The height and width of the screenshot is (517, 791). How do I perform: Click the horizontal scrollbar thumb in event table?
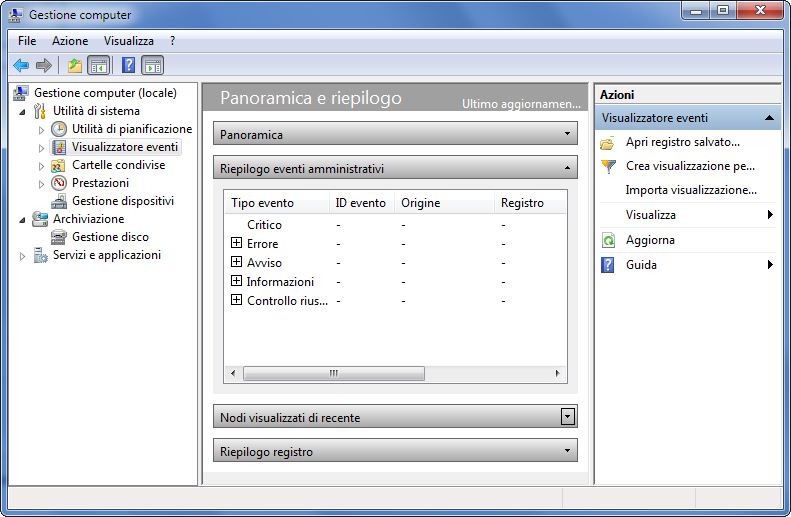(x=333, y=374)
